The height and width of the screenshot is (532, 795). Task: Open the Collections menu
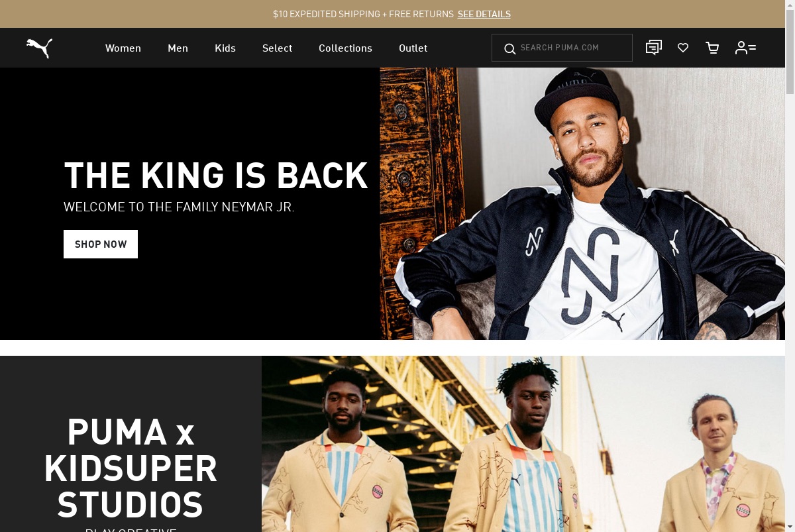point(345,48)
